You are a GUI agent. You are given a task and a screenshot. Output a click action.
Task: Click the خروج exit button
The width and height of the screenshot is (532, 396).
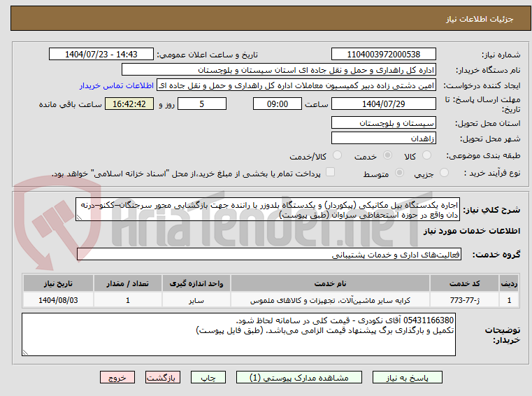(x=117, y=377)
